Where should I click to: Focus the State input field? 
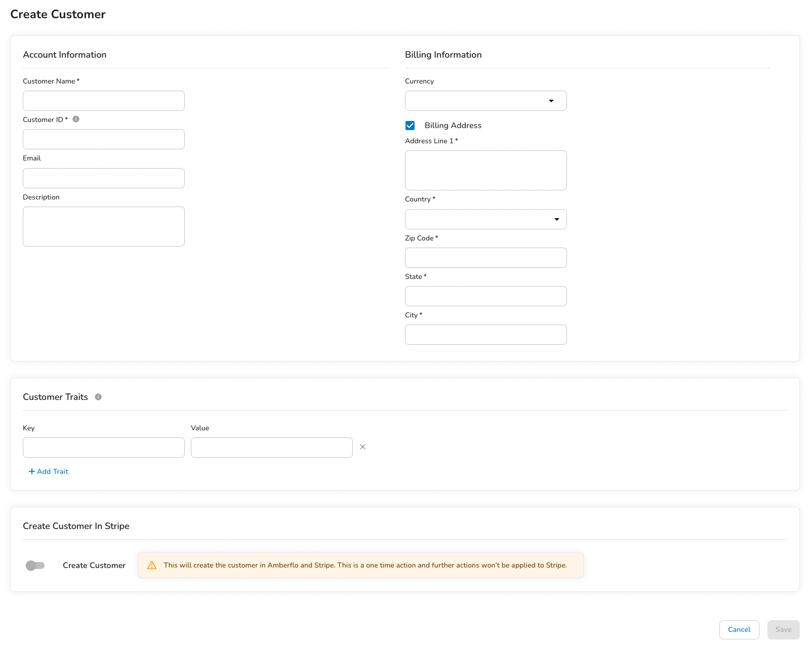tap(486, 296)
